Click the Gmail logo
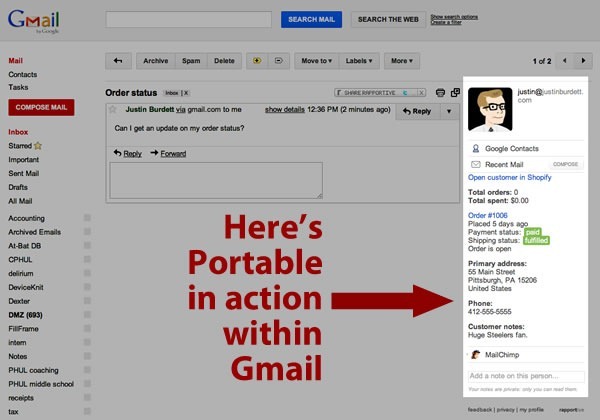Screen dimensions: 600x420 (34, 21)
